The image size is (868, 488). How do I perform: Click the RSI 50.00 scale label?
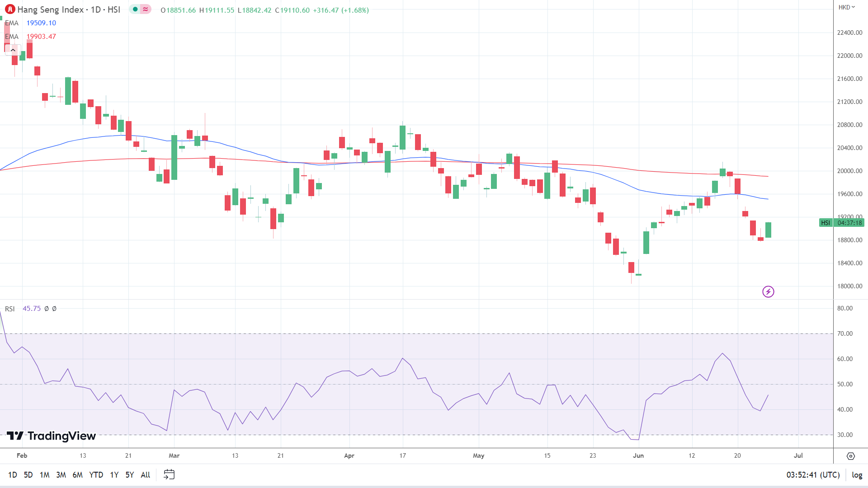pyautogui.click(x=845, y=384)
